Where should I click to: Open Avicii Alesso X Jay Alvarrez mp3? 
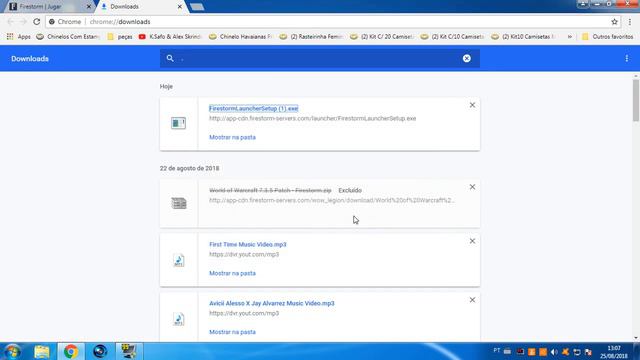(x=272, y=303)
